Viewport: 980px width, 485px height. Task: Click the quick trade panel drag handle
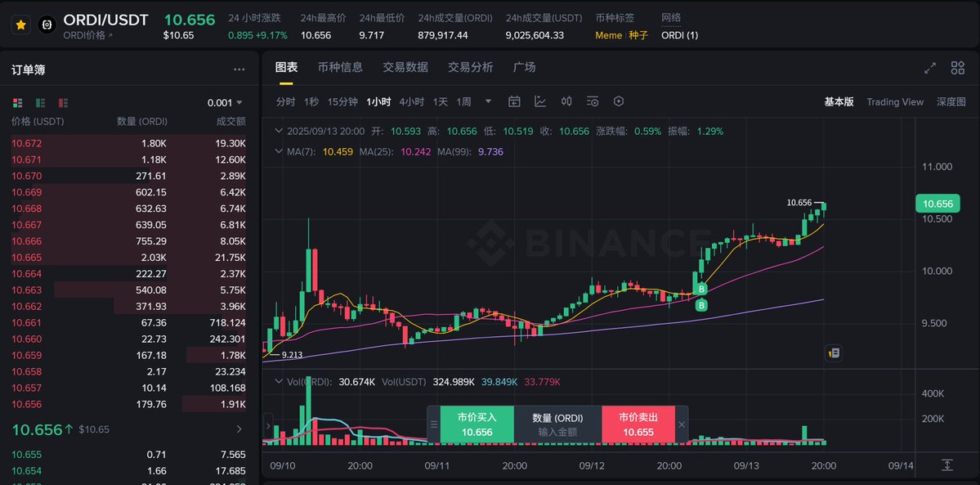pyautogui.click(x=434, y=424)
